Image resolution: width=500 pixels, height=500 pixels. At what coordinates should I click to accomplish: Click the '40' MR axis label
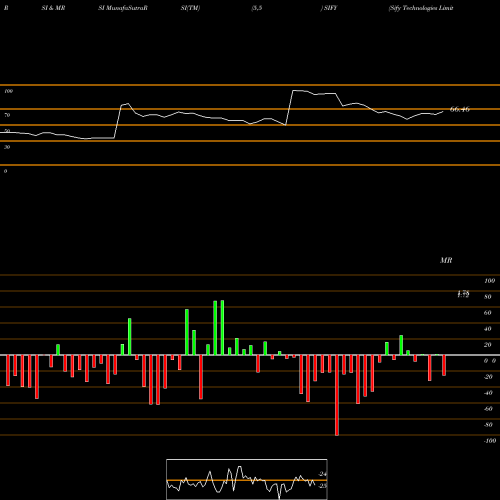pos(488,329)
